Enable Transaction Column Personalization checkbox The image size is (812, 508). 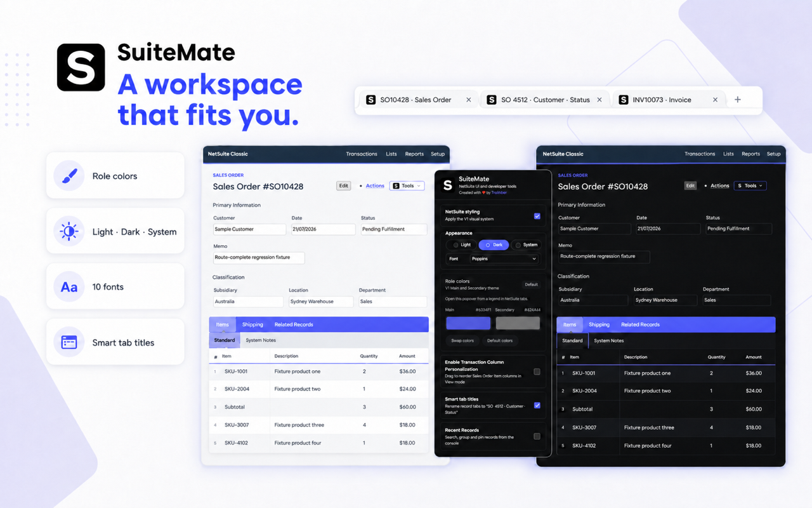[x=537, y=372]
